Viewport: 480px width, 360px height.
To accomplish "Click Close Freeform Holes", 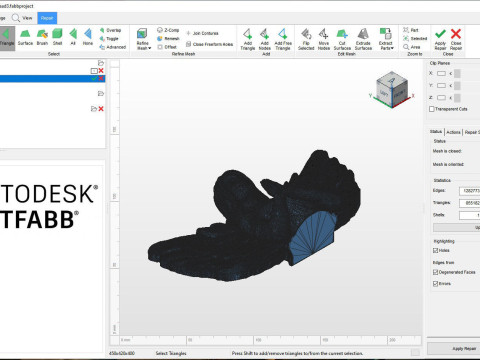I will 209,44.
